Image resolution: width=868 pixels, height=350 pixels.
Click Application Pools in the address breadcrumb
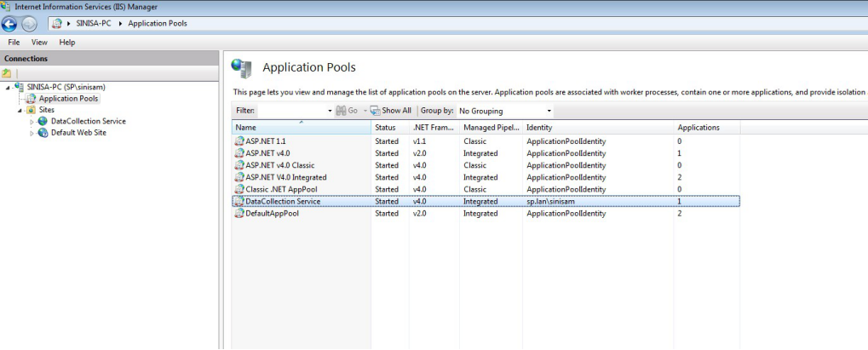(x=158, y=24)
